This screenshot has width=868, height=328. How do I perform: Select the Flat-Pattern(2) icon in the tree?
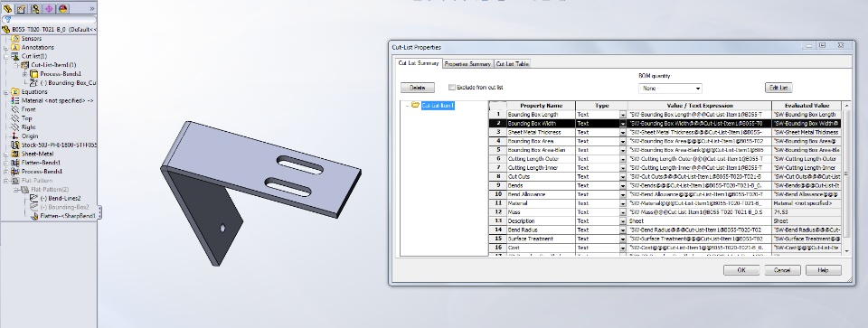(24, 189)
